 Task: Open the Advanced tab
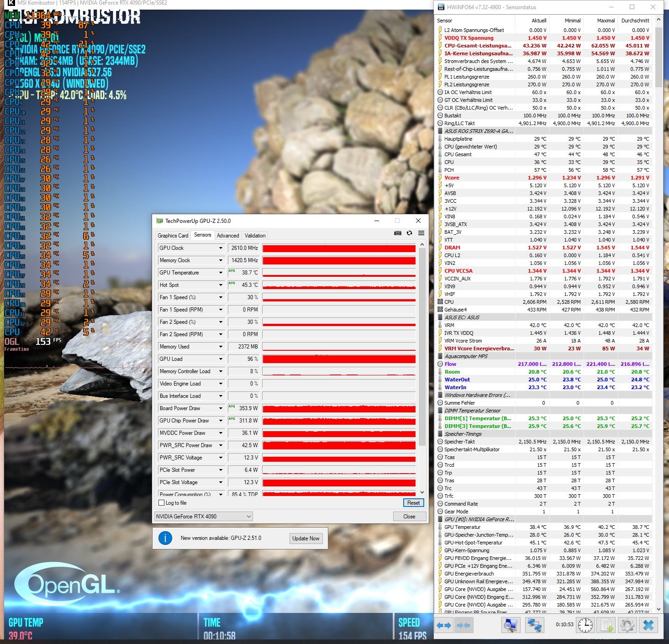228,236
